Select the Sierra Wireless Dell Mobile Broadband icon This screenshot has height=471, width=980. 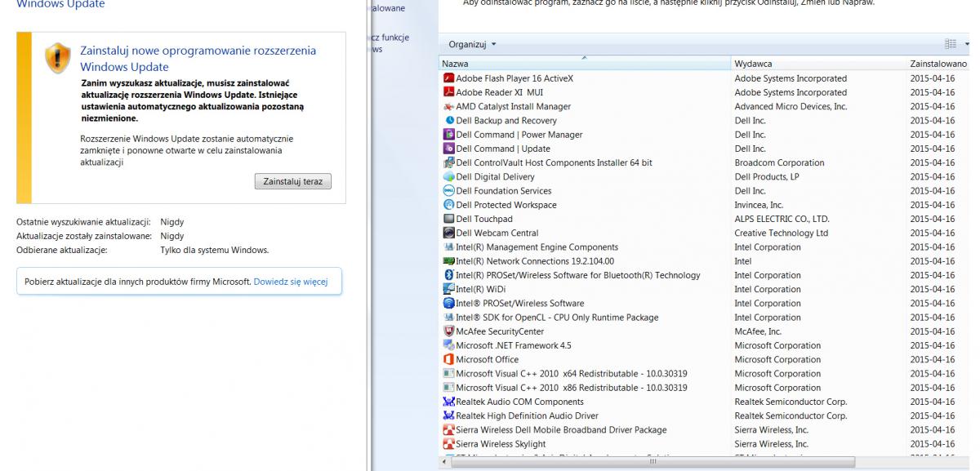(448, 430)
